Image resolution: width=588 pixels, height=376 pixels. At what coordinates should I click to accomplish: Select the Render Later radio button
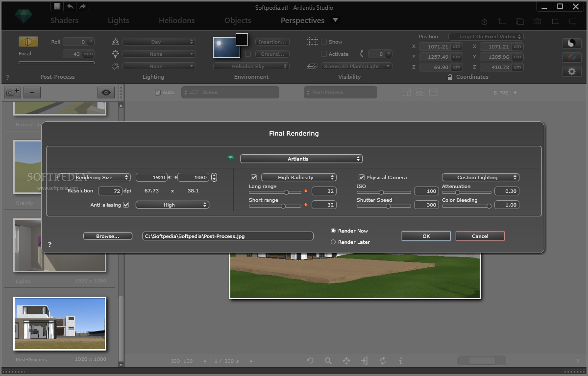click(333, 242)
